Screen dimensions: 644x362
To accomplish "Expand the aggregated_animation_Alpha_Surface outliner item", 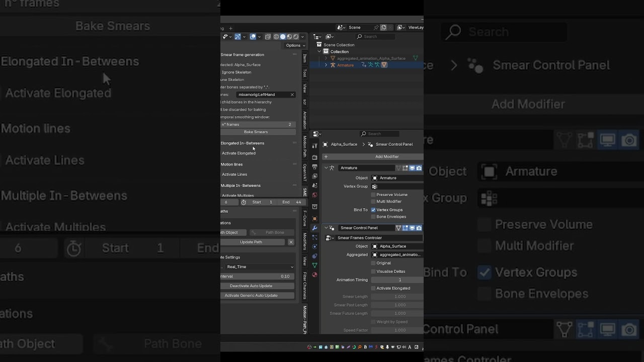I will point(326,58).
